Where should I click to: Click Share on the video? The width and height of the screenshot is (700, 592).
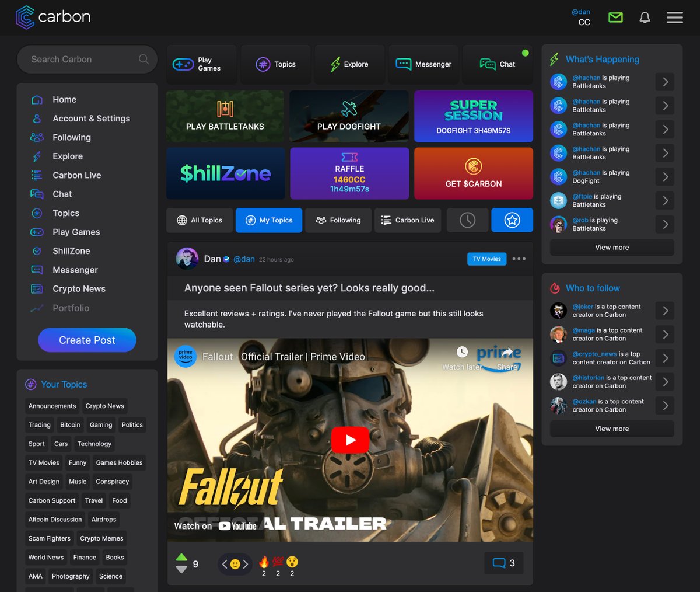click(508, 358)
